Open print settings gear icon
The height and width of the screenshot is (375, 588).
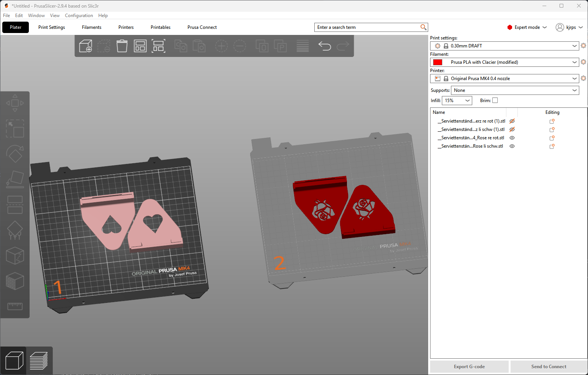tap(583, 46)
